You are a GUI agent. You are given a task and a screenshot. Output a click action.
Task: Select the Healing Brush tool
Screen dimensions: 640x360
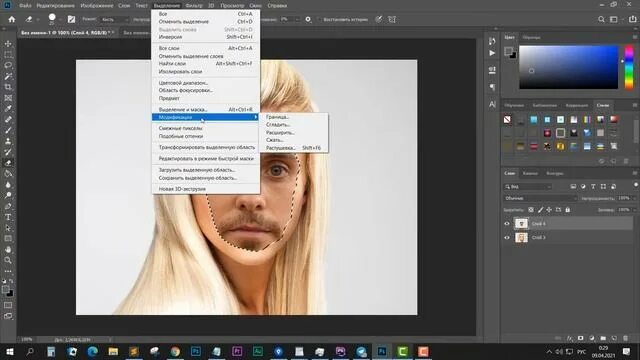[8, 120]
